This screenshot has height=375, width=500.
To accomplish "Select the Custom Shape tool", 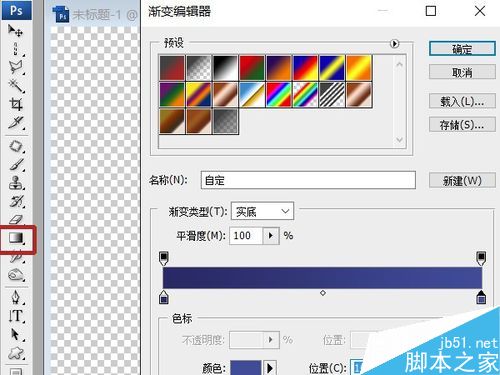I will coord(15,353).
